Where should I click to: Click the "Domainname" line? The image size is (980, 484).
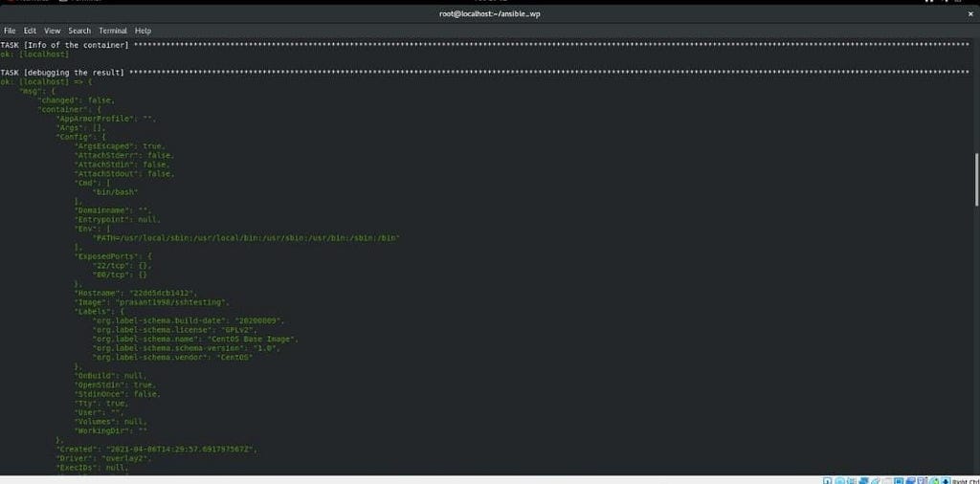tap(113, 210)
